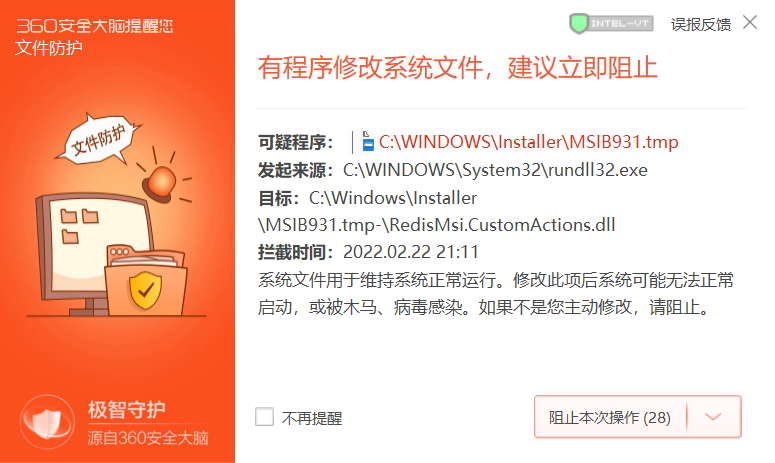
Task: Open the suspicious program path C:\WINDOWS\Installer\MSIB931.tmp
Action: tap(528, 142)
